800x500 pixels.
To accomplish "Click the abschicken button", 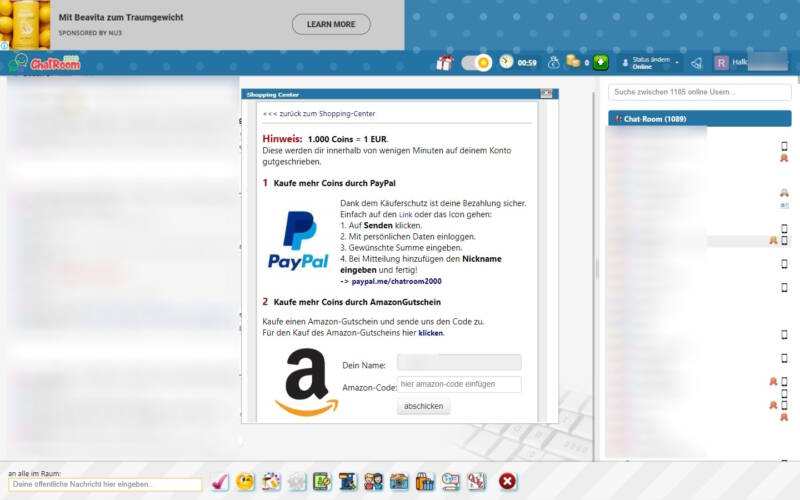I will (423, 406).
